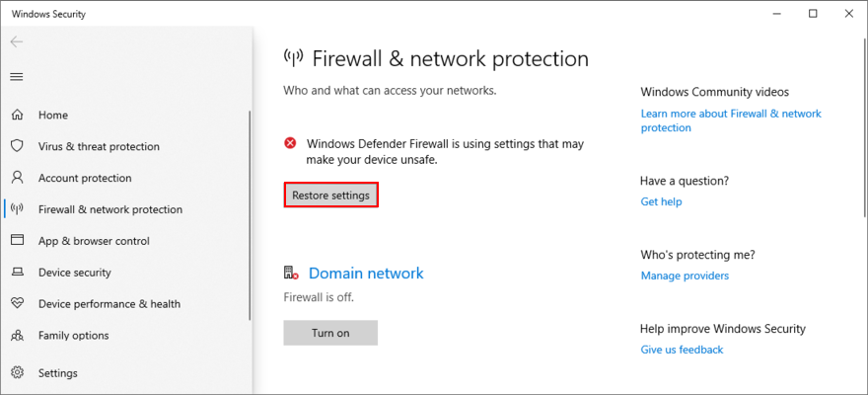Open Learn more about Firewall & network protection link
The width and height of the screenshot is (868, 395).
coord(731,120)
